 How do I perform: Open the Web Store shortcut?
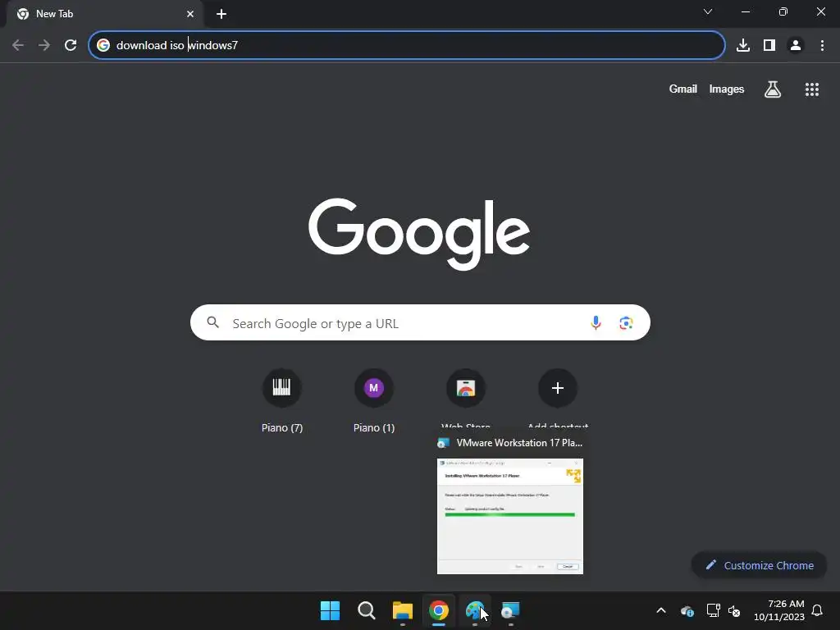click(466, 398)
